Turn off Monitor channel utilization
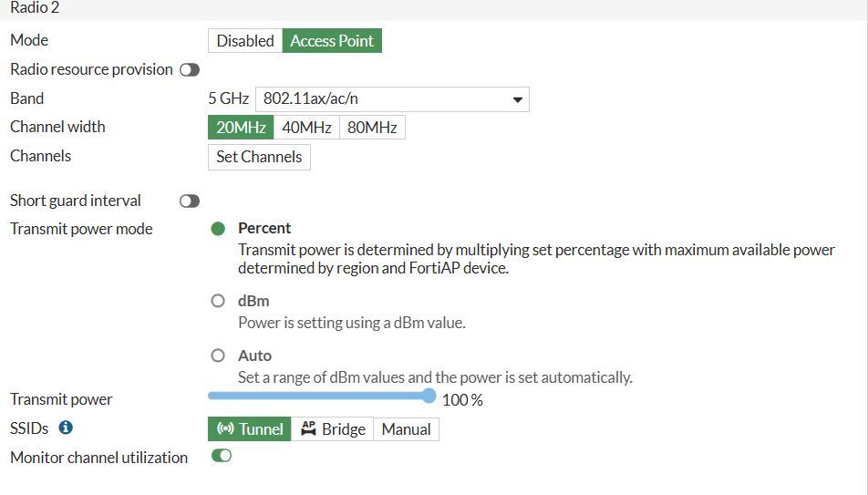This screenshot has height=495, width=868. click(222, 456)
